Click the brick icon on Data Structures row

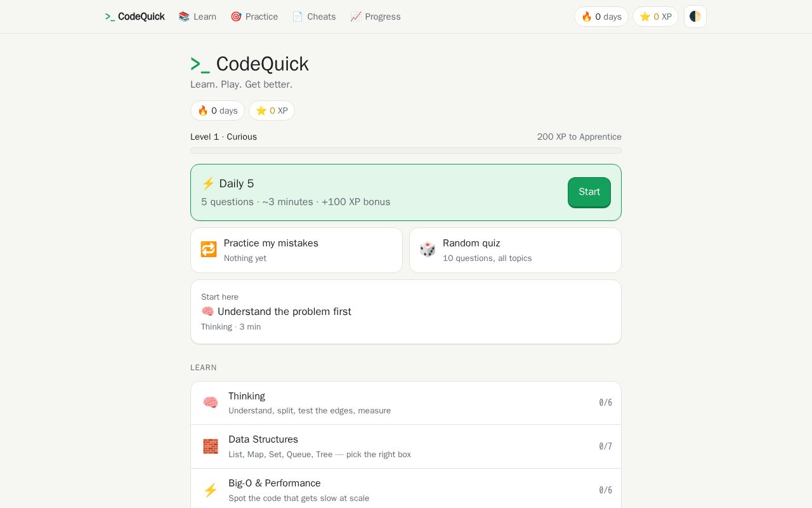pos(211,446)
